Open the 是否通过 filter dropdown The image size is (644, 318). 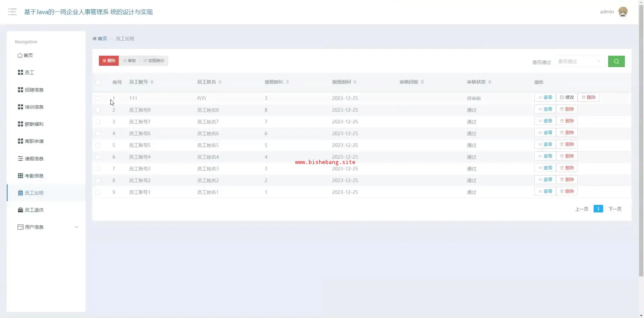579,61
